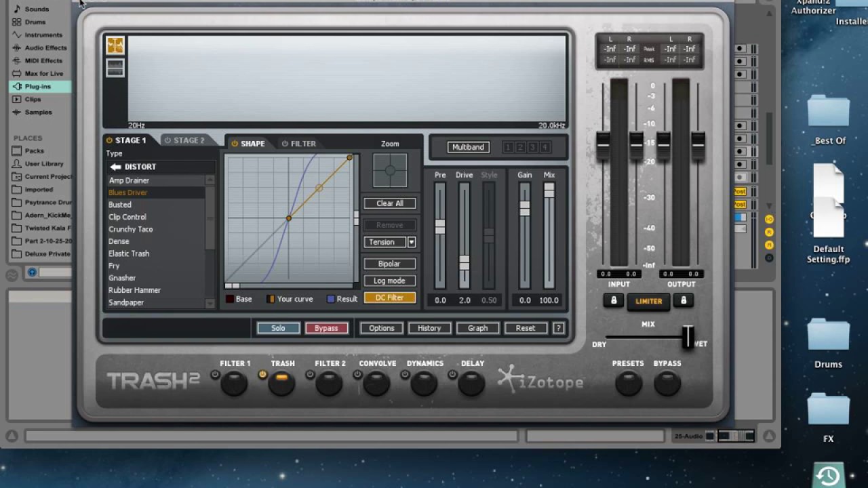
Task: Click the Graph button
Action: pyautogui.click(x=477, y=328)
